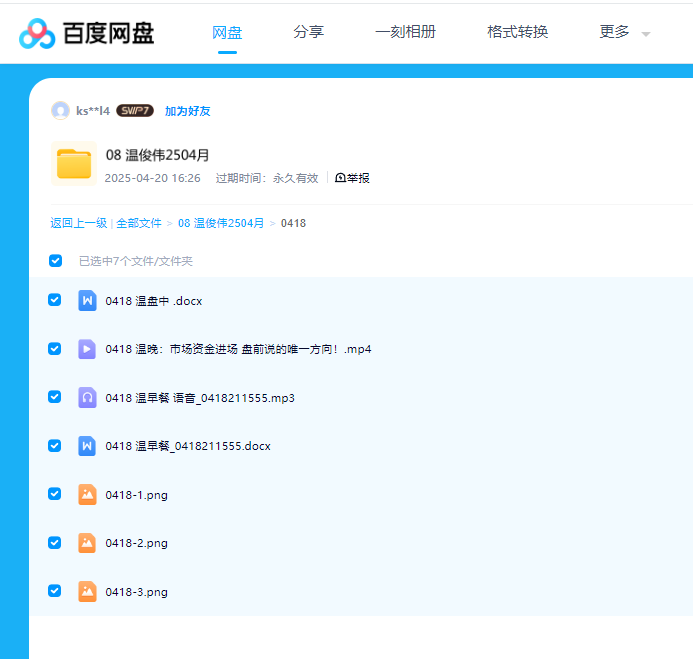Click the video icon of the .mp4 file
Screen dimensions: 693x659
pos(87,349)
